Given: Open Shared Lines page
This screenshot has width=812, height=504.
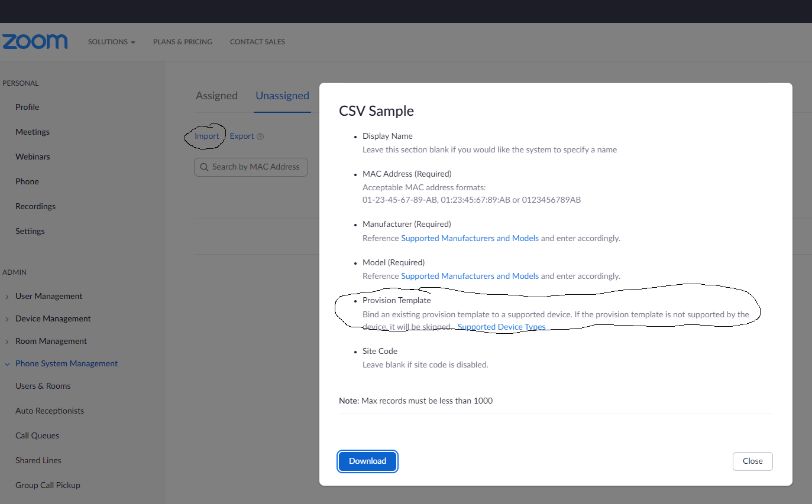Looking at the screenshot, I should pyautogui.click(x=38, y=460).
